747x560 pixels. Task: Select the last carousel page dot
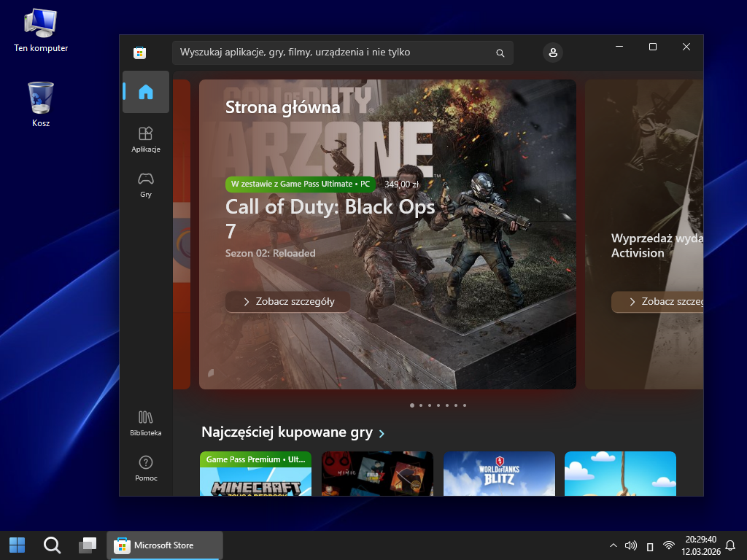point(465,405)
